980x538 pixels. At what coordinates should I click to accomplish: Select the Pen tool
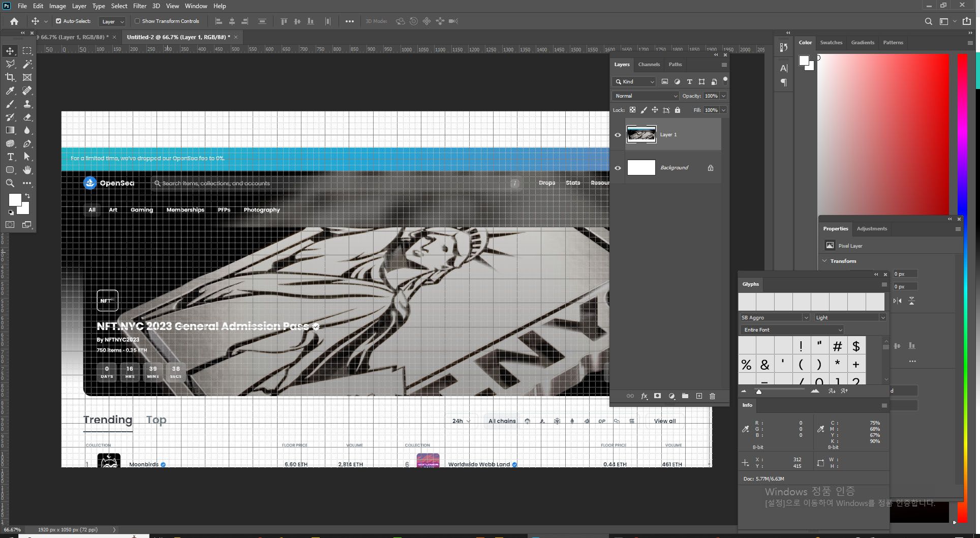27,143
